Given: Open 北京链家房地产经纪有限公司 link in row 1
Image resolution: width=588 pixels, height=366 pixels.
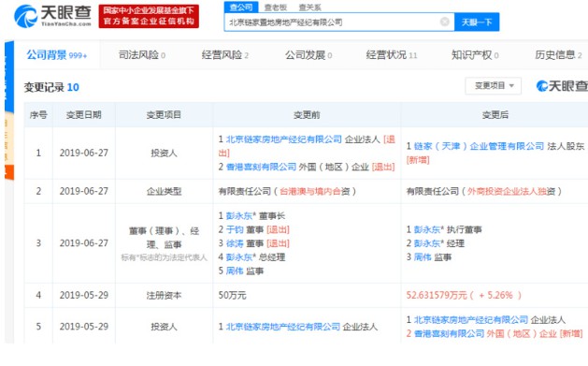Looking at the screenshot, I should coord(283,139).
